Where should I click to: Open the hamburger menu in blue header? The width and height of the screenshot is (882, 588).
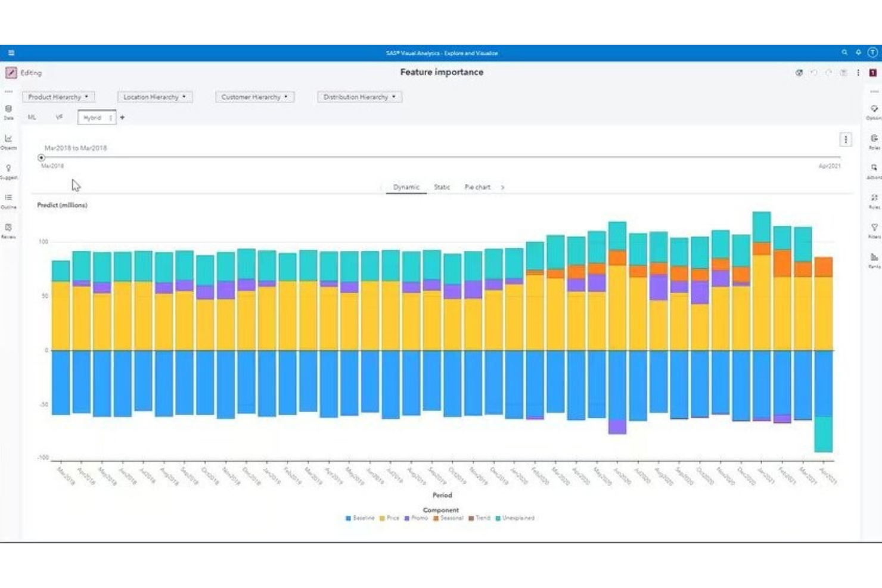click(x=11, y=53)
